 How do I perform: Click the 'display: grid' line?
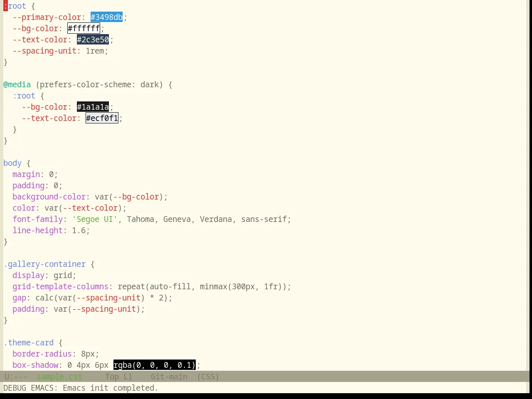pyautogui.click(x=44, y=275)
